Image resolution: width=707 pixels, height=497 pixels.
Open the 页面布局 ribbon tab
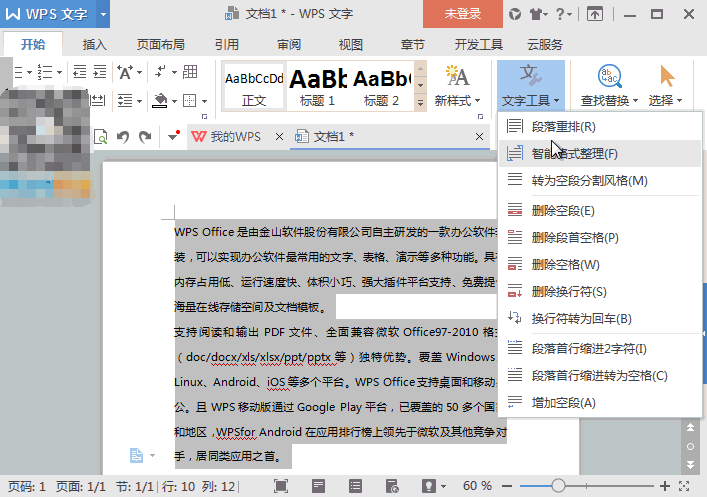pyautogui.click(x=160, y=44)
